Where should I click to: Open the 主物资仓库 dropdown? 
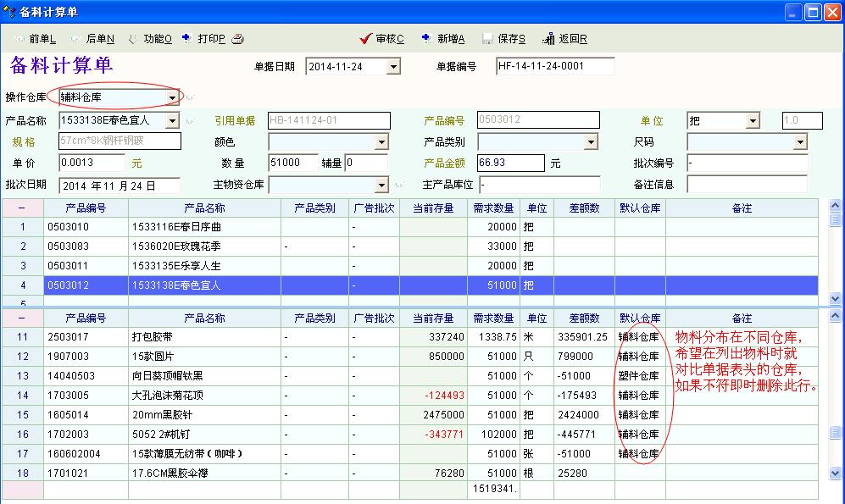[381, 185]
